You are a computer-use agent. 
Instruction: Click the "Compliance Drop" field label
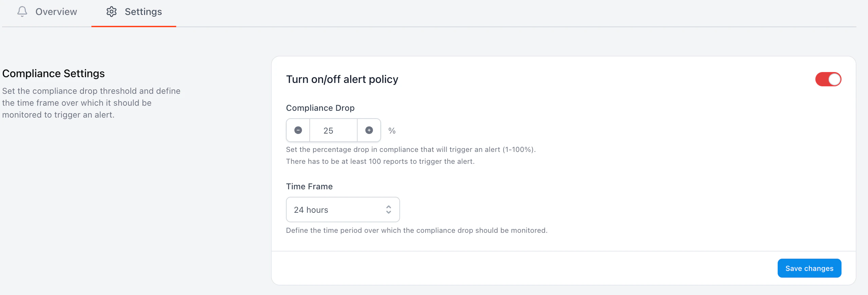pos(320,108)
